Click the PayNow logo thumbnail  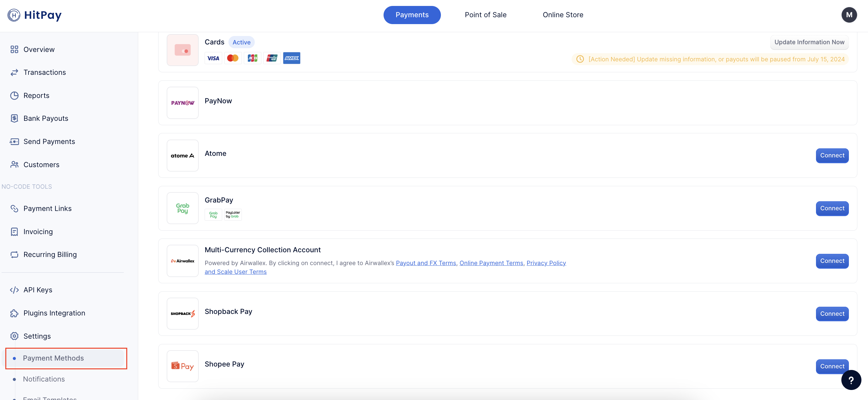[183, 103]
